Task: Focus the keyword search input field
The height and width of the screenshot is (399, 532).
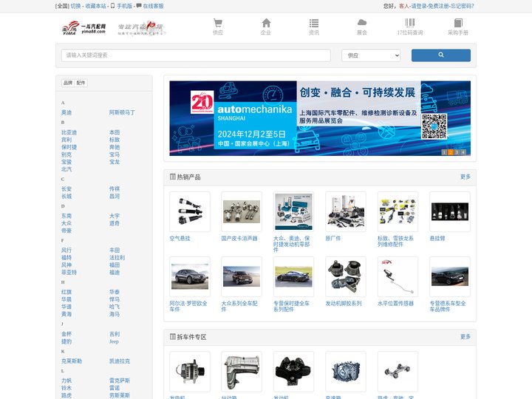Action: [196, 55]
